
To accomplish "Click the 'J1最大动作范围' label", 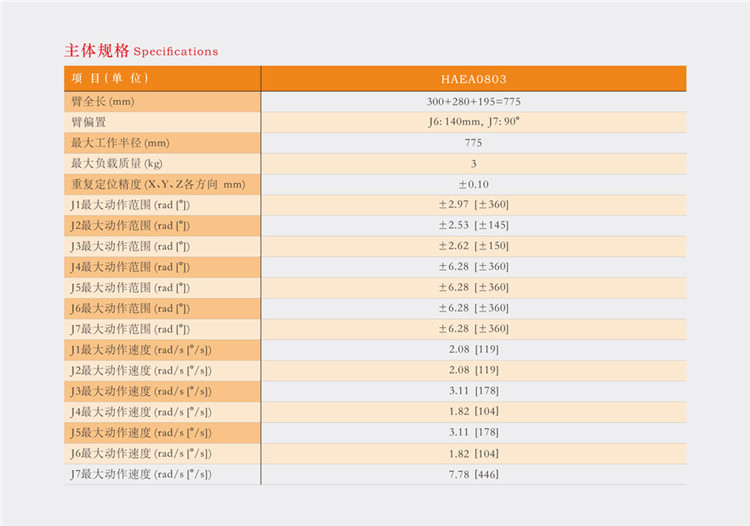I will pos(130,205).
